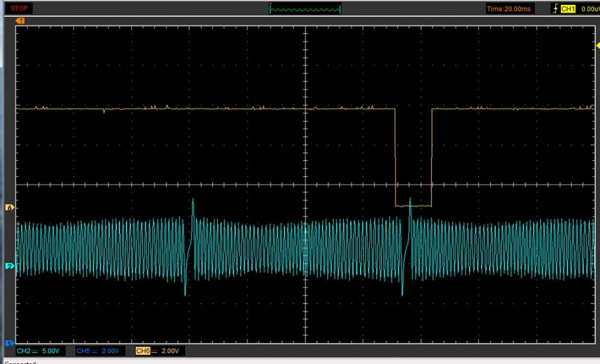The height and width of the screenshot is (364, 600).
Task: Click the yellow trigger level arrow marker
Action: click(597, 46)
